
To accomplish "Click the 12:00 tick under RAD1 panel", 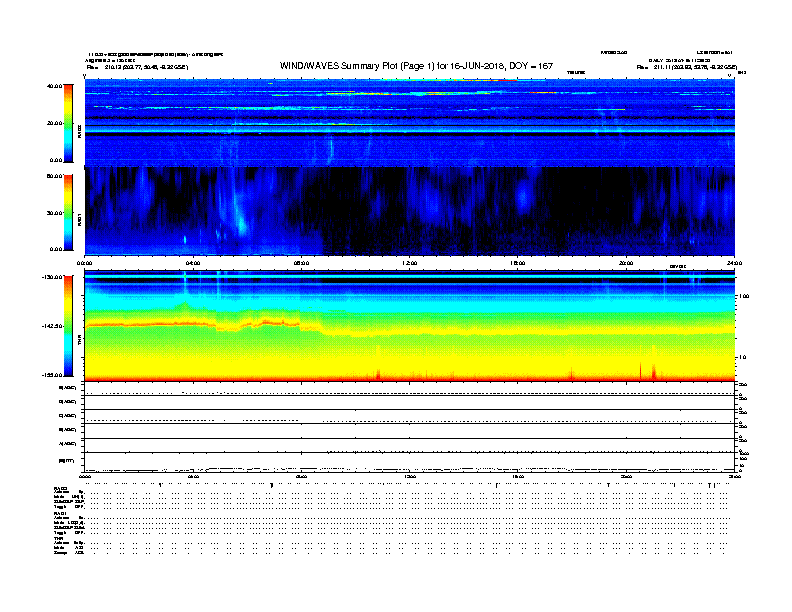I will click(410, 263).
